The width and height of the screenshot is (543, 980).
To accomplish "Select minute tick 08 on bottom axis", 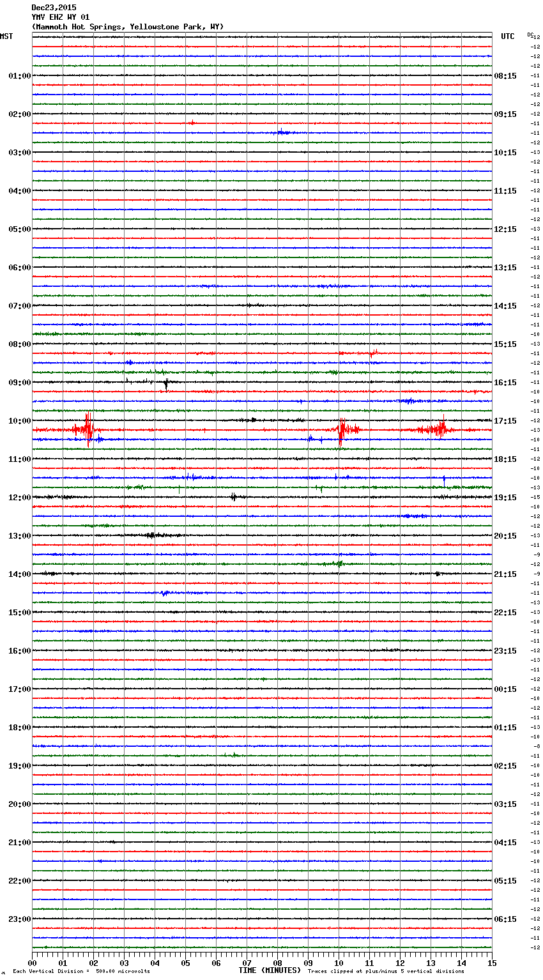I will [x=277, y=963].
